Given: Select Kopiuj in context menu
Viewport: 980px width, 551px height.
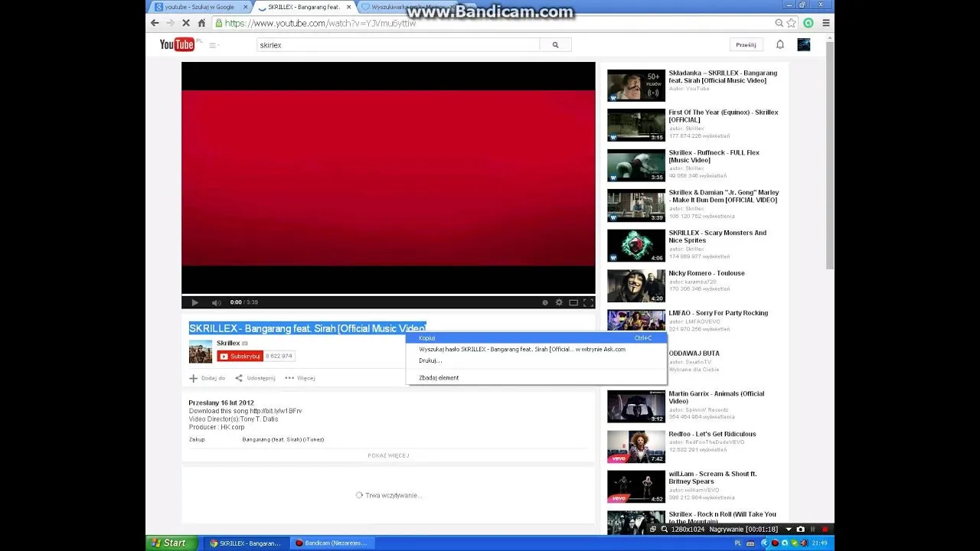Looking at the screenshot, I should [x=536, y=337].
